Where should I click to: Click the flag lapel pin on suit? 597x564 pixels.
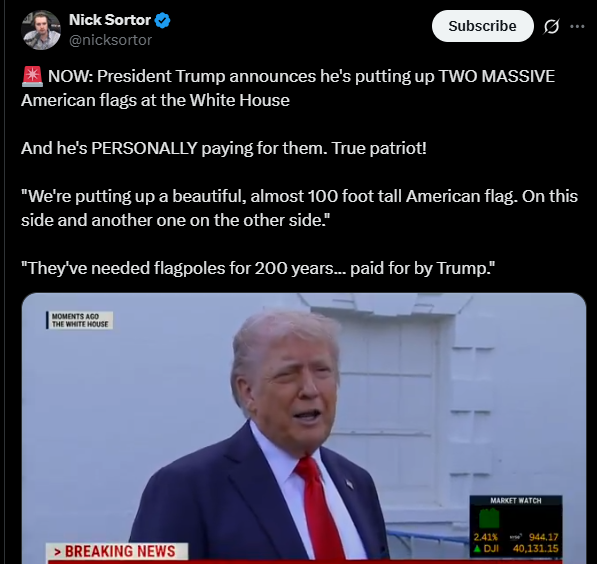pos(349,484)
